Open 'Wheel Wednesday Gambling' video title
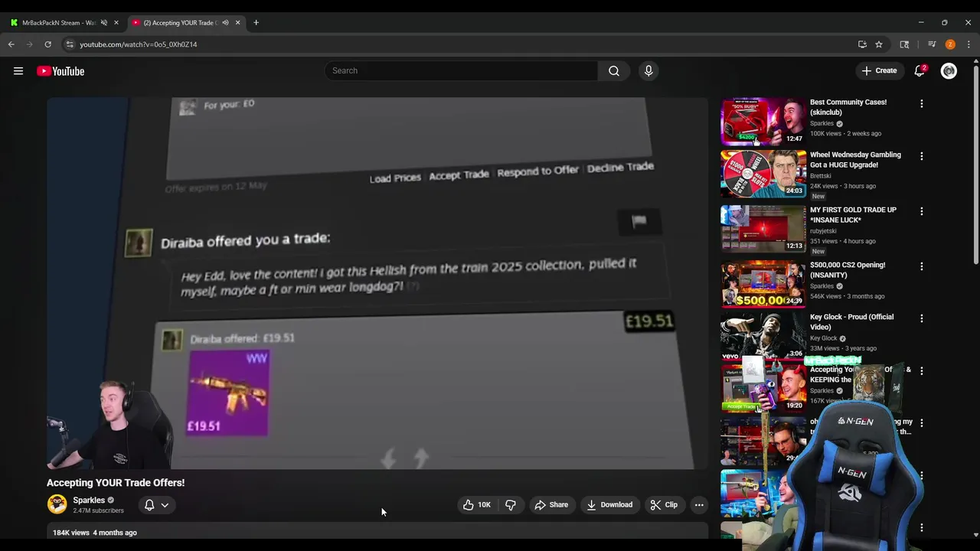The width and height of the screenshot is (980, 551). (855, 159)
